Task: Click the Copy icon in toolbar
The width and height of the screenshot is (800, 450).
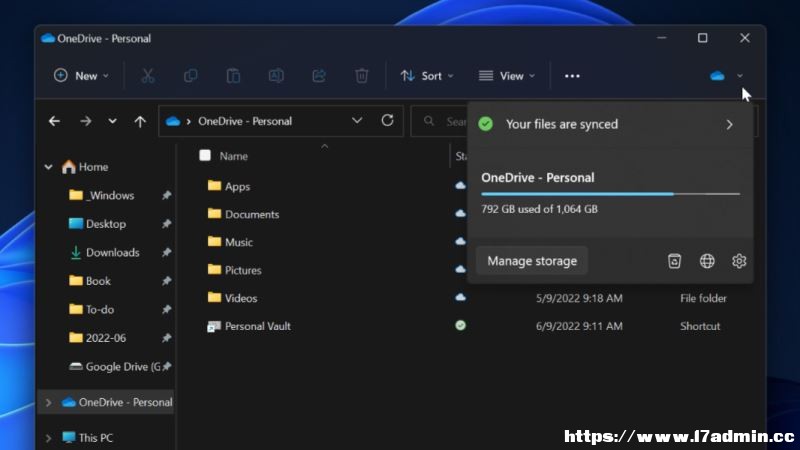Action: tap(190, 76)
